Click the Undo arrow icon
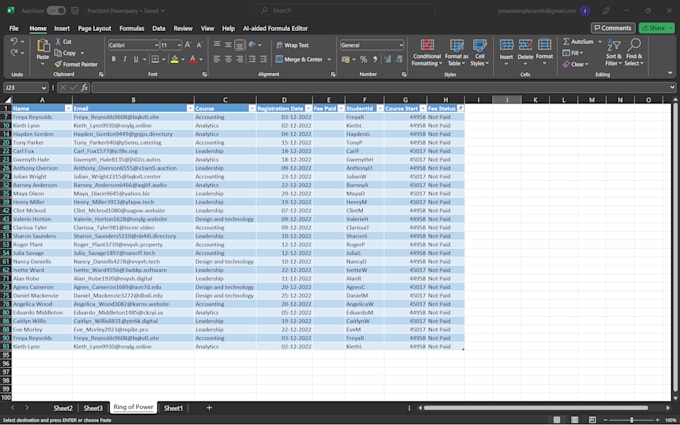680x425 pixels. coord(14,41)
